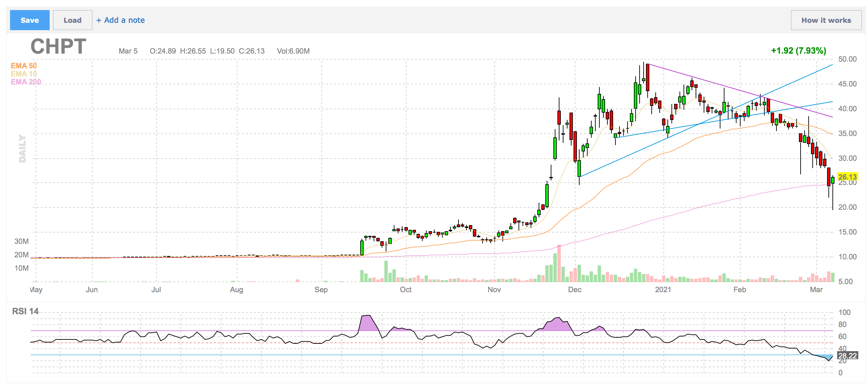
Task: Click the Mar 5 date readout
Action: pos(128,51)
